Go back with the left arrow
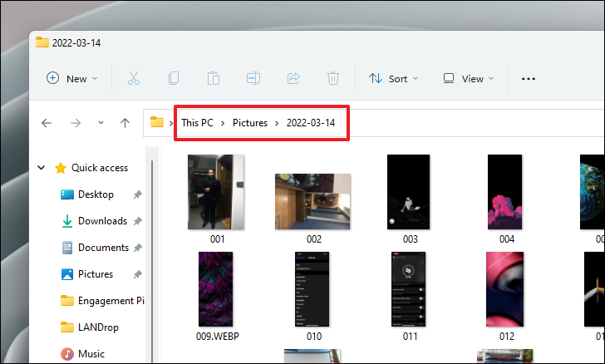The image size is (605, 364). click(47, 123)
